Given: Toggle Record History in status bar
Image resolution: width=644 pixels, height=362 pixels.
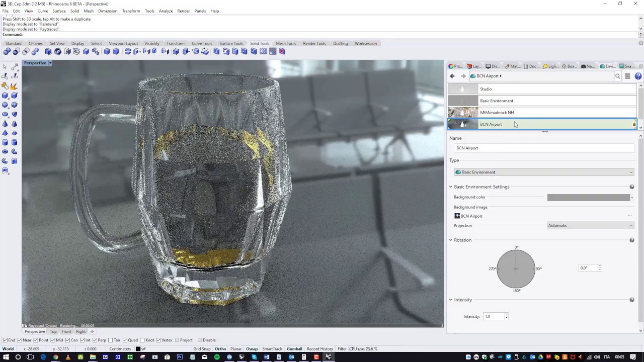Looking at the screenshot, I should point(320,349).
